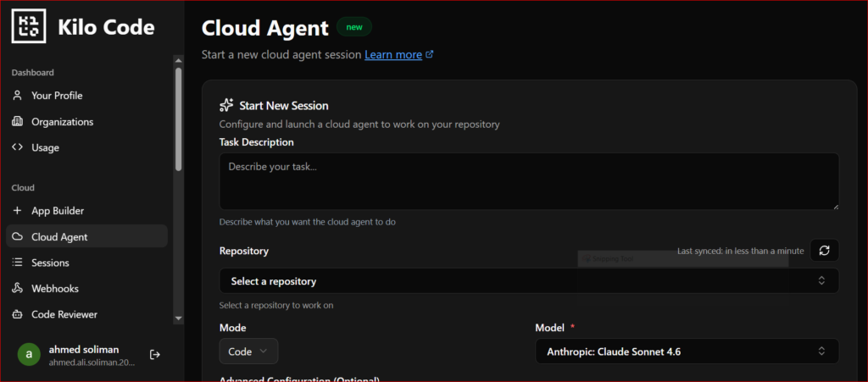Click the repository dropdown up-down chevron

821,281
